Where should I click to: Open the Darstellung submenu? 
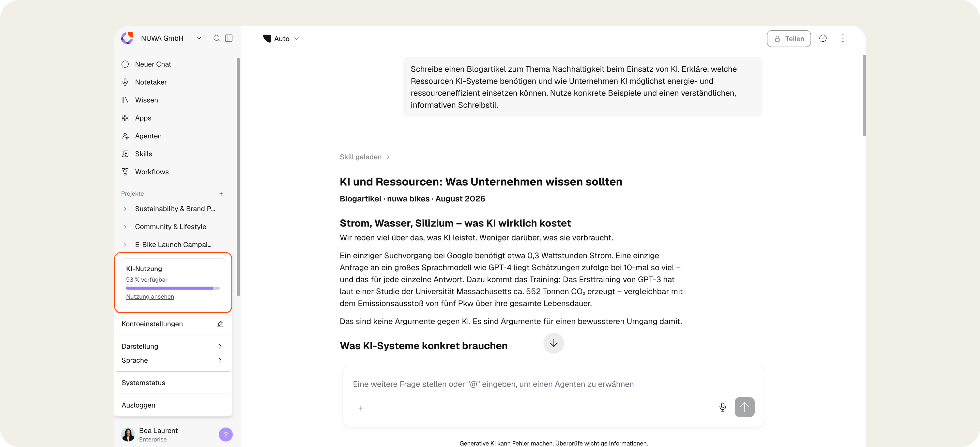173,346
